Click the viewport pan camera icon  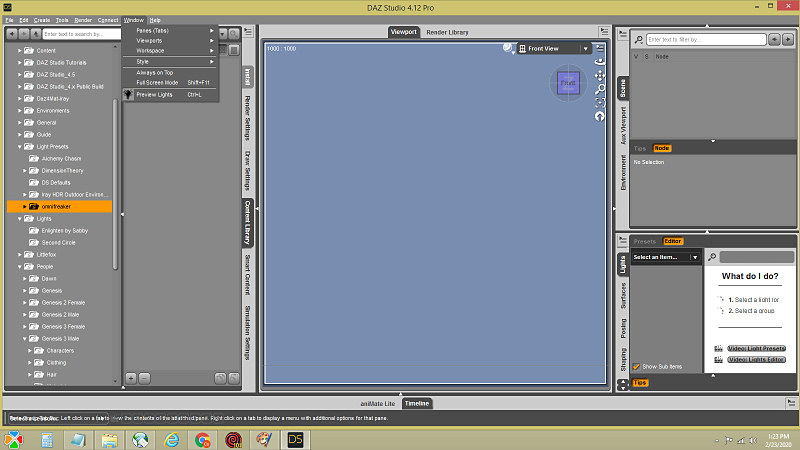600,75
